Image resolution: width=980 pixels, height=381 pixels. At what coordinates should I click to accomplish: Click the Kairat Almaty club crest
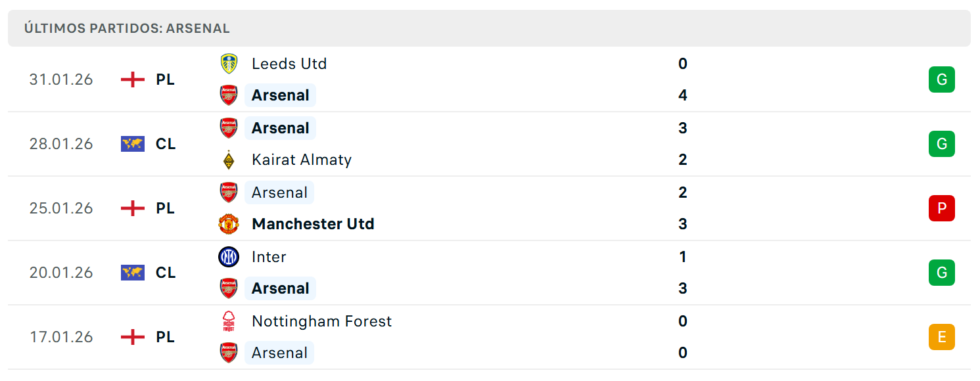click(229, 160)
